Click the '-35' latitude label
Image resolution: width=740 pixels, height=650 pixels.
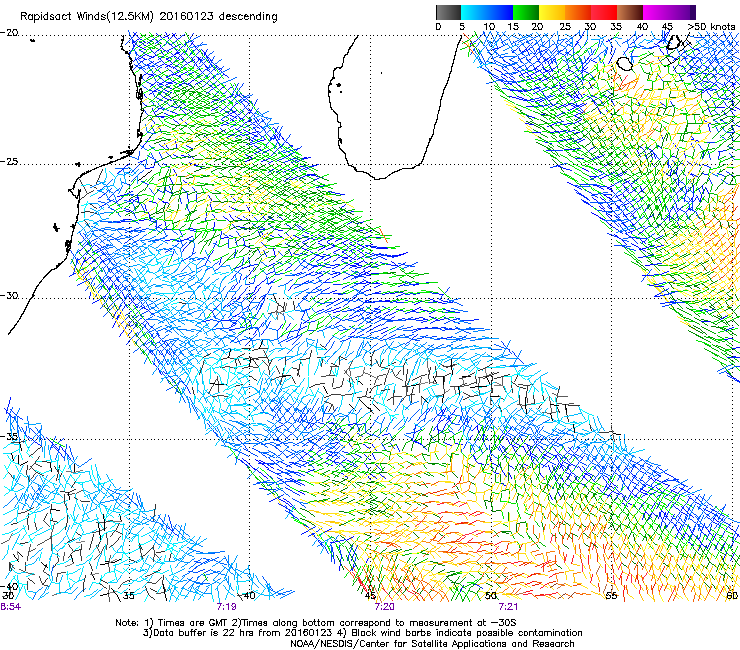[9, 436]
